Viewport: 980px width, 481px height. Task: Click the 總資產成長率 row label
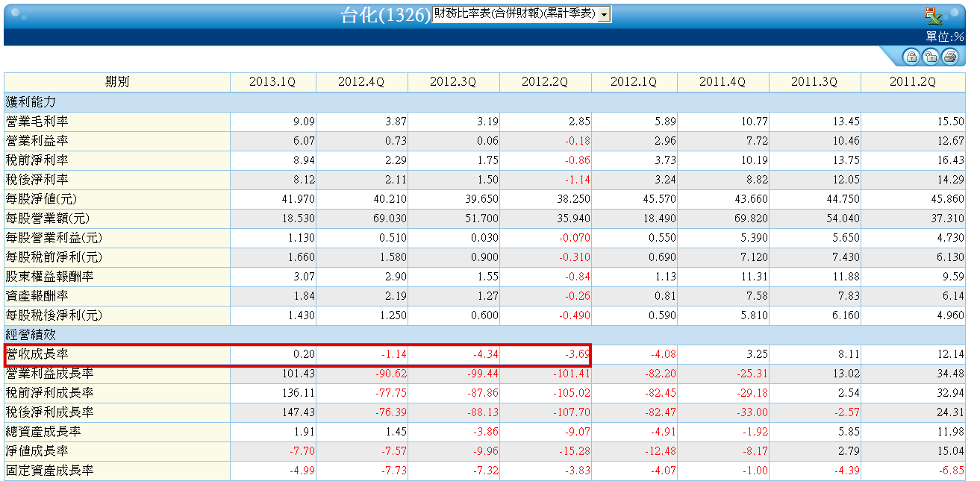[43, 432]
